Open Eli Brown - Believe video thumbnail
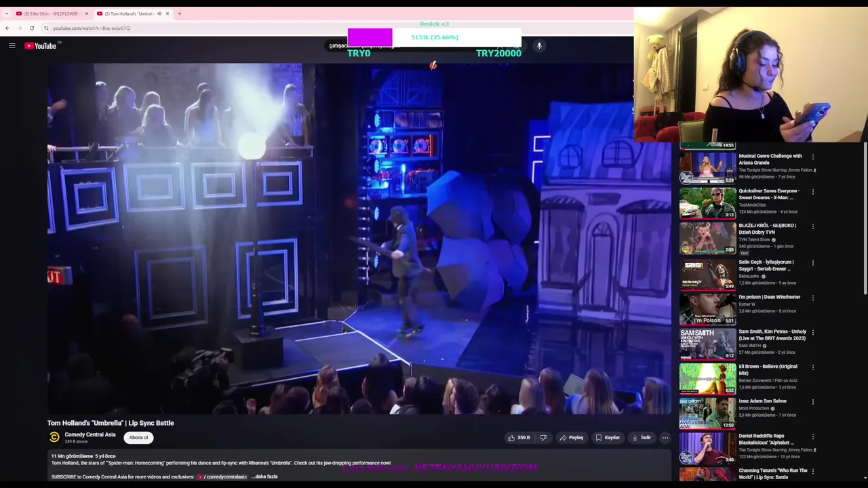 pos(707,378)
